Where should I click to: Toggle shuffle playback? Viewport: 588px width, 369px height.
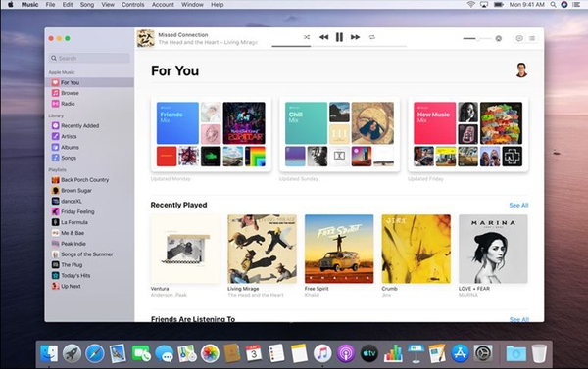[307, 37]
